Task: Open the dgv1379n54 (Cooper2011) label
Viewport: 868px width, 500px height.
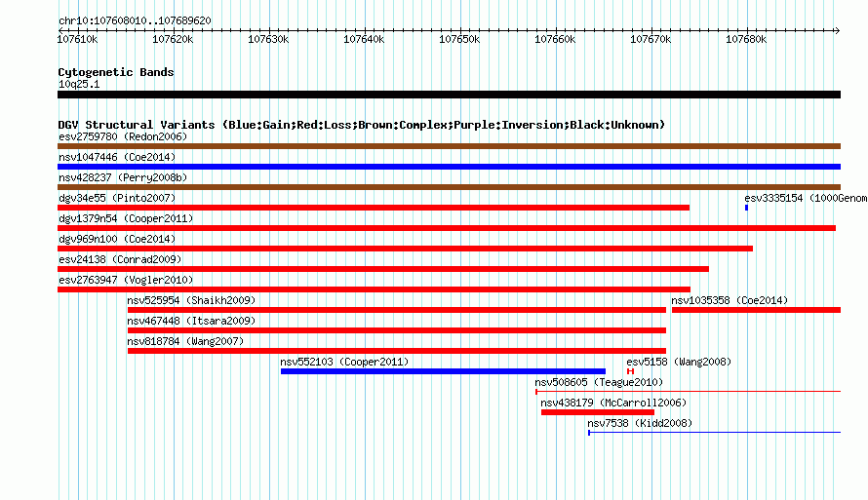Action: [x=126, y=218]
